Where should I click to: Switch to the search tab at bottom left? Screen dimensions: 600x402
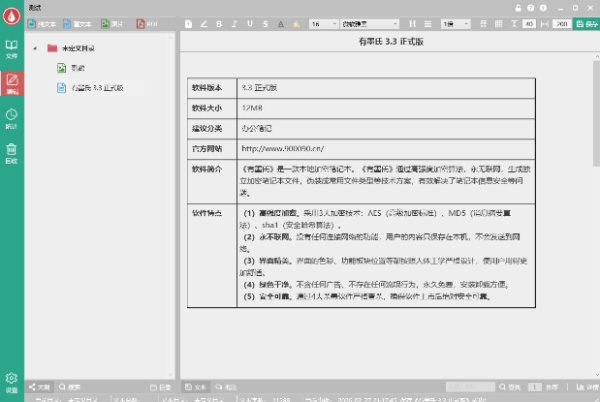(70, 387)
